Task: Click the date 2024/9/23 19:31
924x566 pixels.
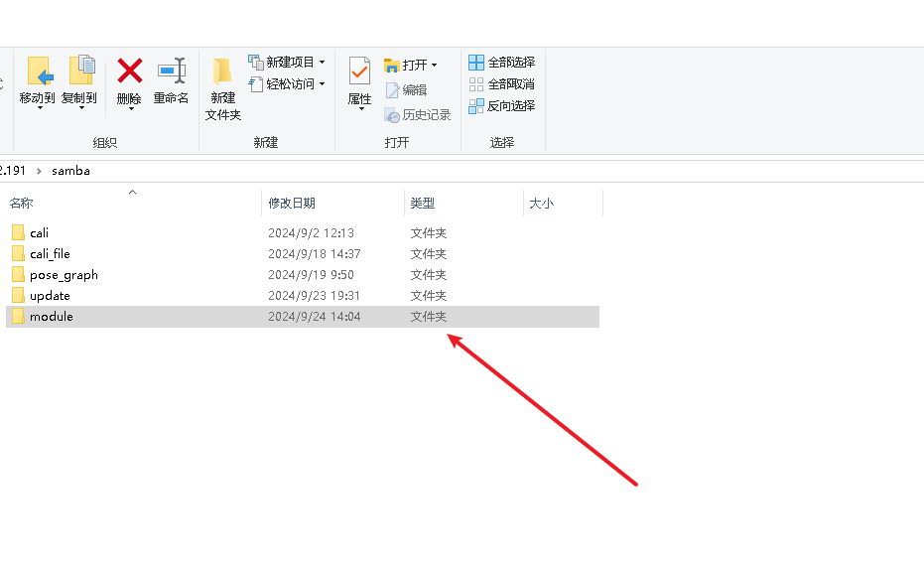Action: click(314, 295)
